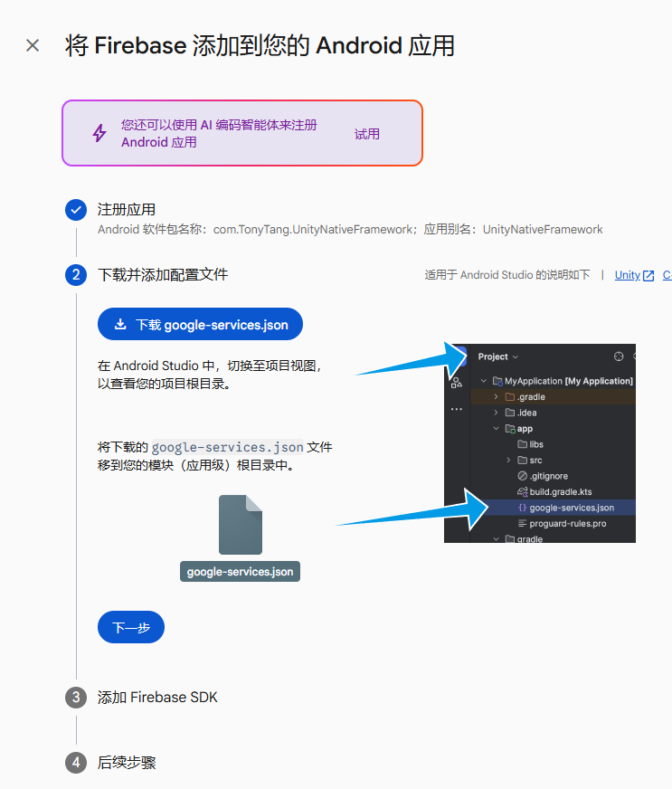Click the structure shapes icon in IDE sidebar
Viewport: 672px width, 789px height.
[x=457, y=383]
